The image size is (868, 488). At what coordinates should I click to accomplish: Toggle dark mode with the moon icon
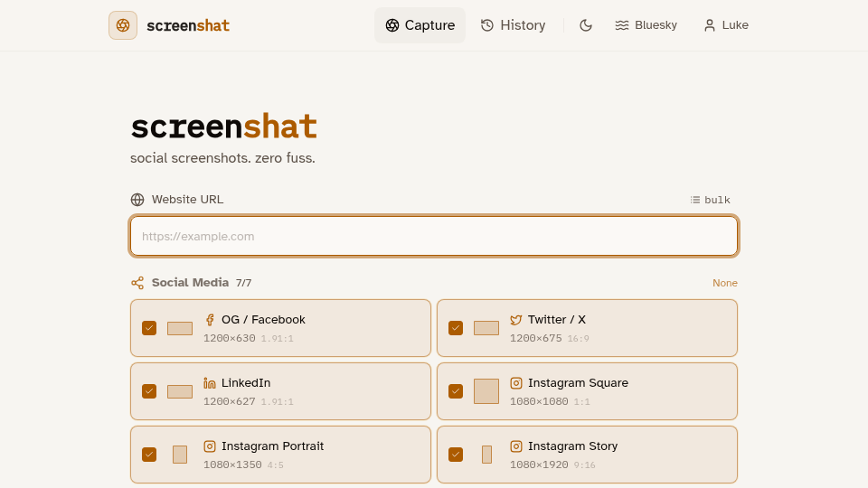(586, 25)
